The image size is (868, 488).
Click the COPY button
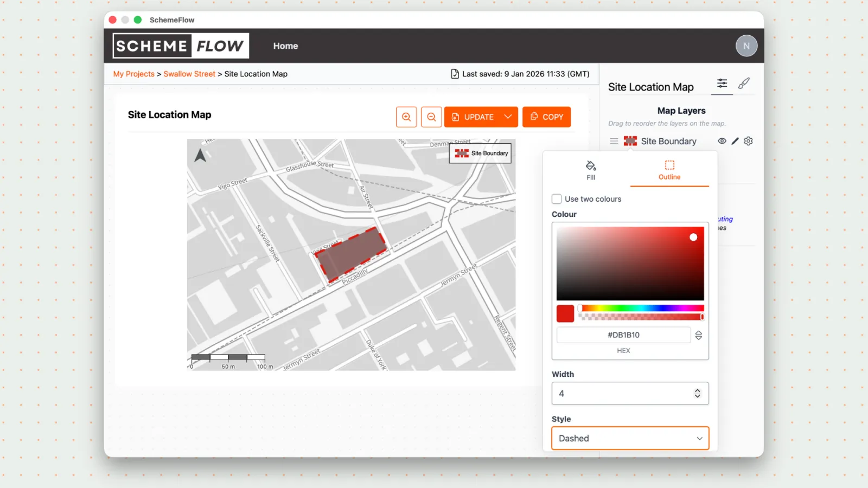(547, 117)
